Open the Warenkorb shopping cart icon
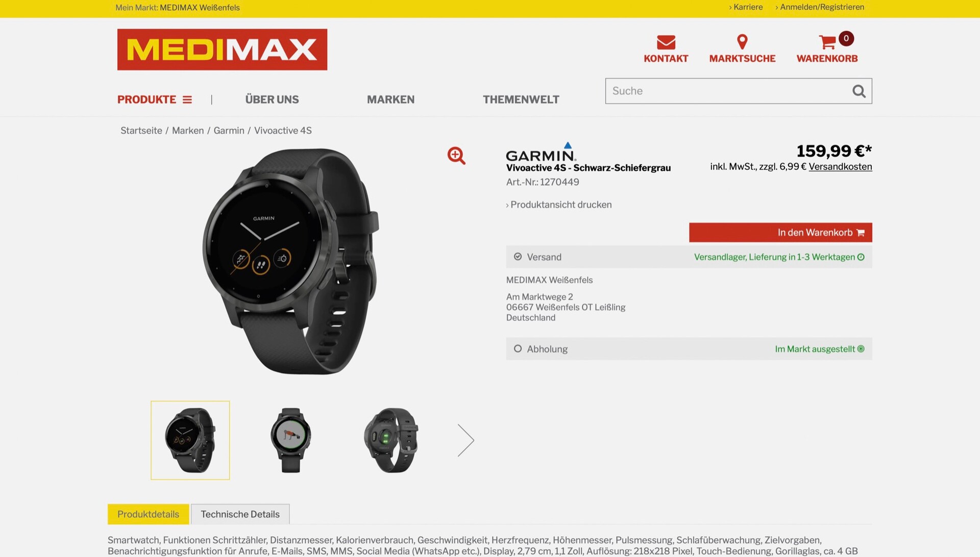The image size is (980, 557). pos(827,42)
